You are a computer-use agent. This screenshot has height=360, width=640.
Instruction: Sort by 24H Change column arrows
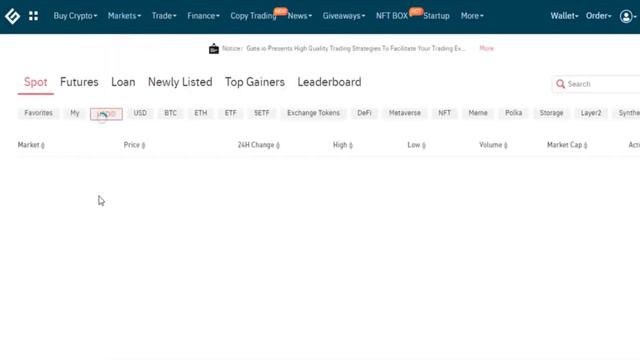pos(278,145)
